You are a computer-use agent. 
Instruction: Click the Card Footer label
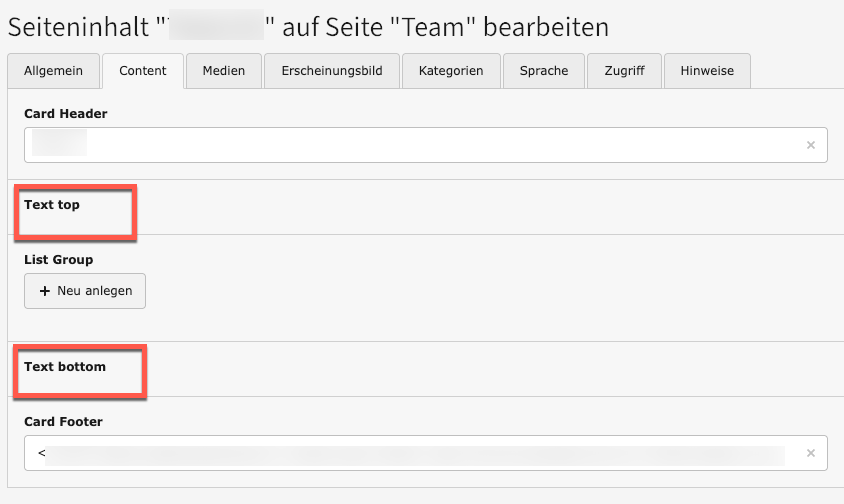pyautogui.click(x=63, y=422)
